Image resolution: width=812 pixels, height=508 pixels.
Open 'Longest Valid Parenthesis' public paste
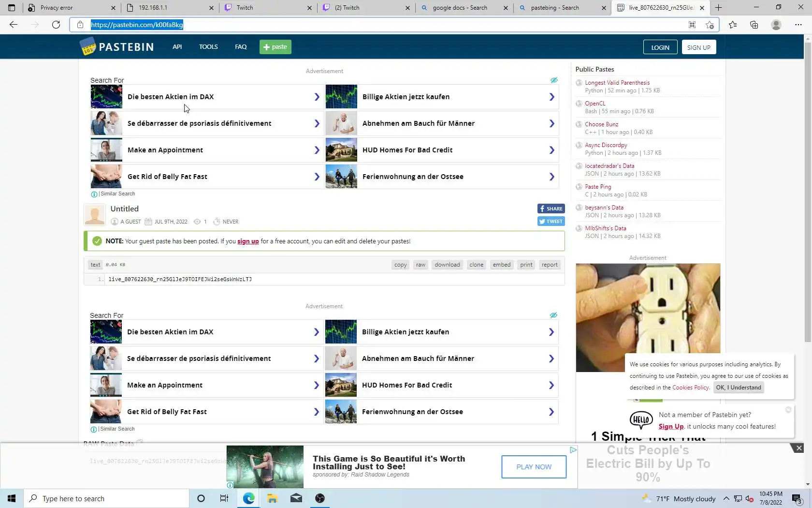[617, 83]
